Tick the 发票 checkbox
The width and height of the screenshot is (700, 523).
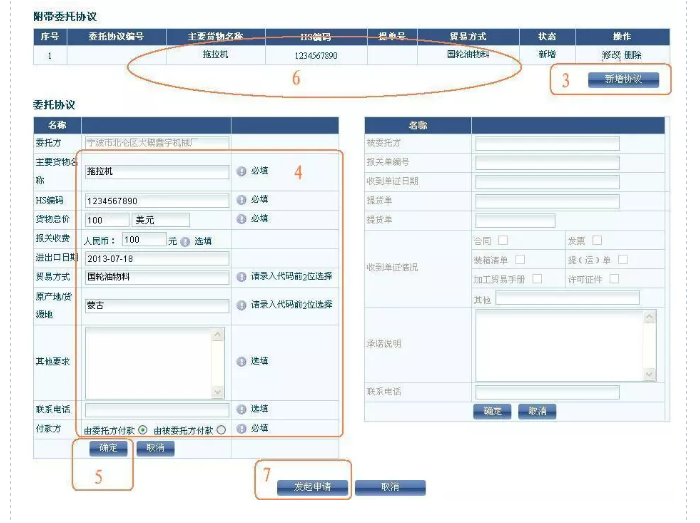click(x=597, y=240)
